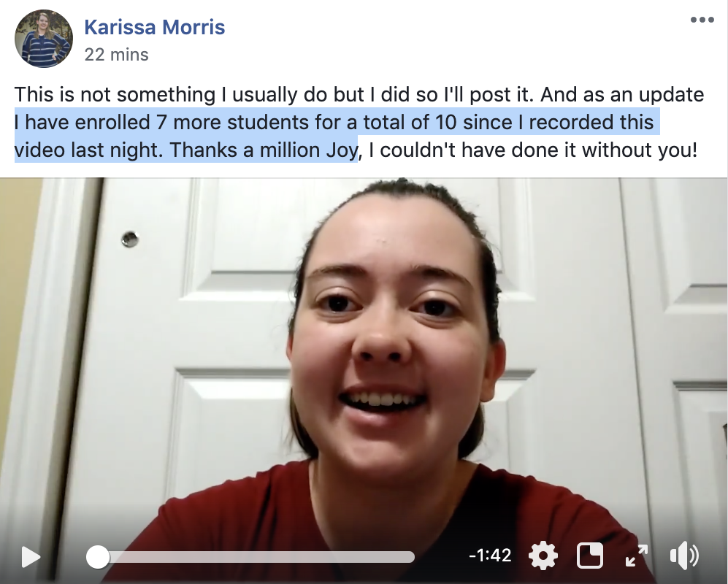This screenshot has height=584, width=728.
Task: Click the text 'I couldn't have done it without you!'
Action: pyautogui.click(x=533, y=150)
